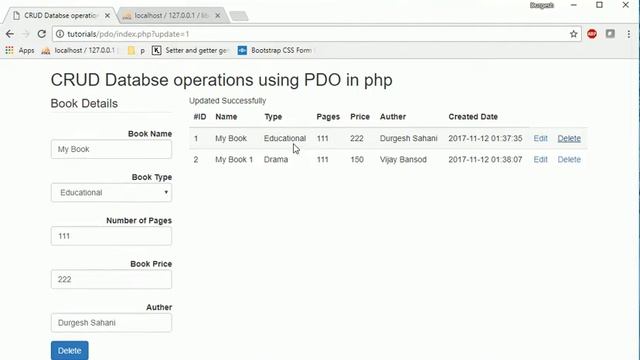
Task: Open the Book Type dropdown
Action: click(x=111, y=193)
